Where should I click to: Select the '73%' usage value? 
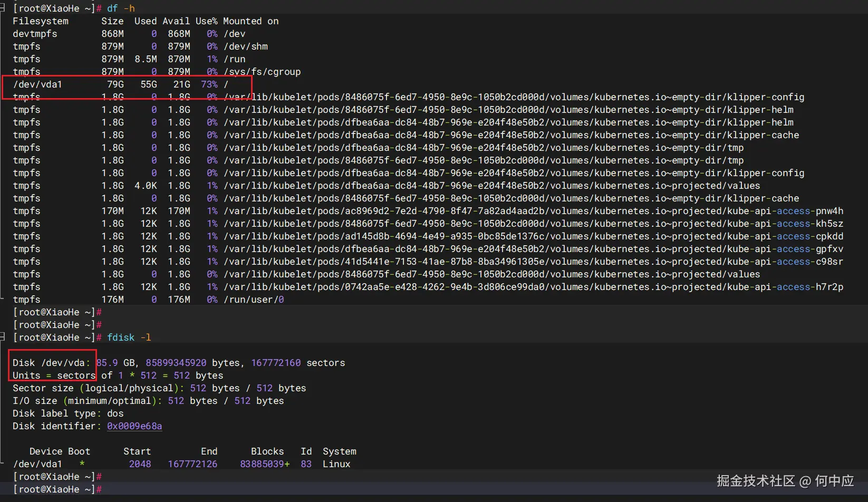[209, 84]
